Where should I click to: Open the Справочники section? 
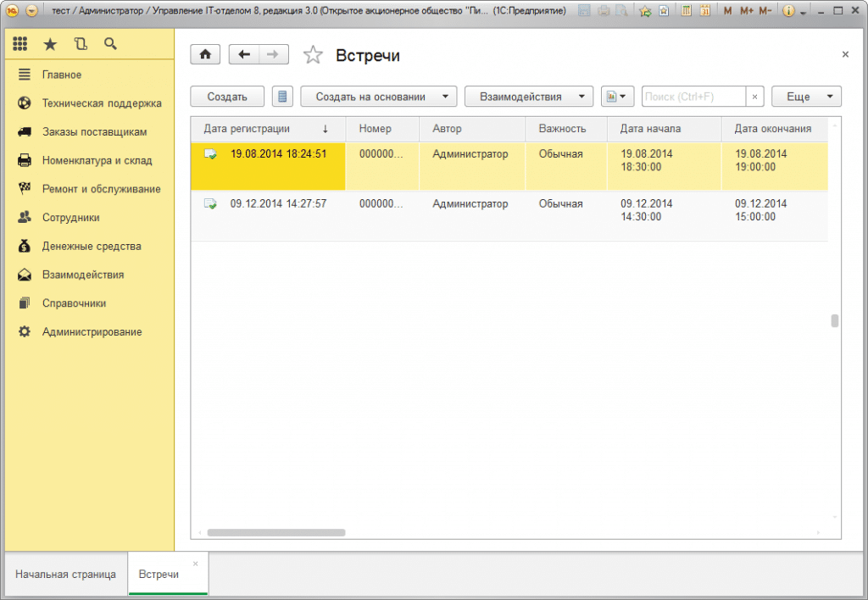pyautogui.click(x=74, y=303)
